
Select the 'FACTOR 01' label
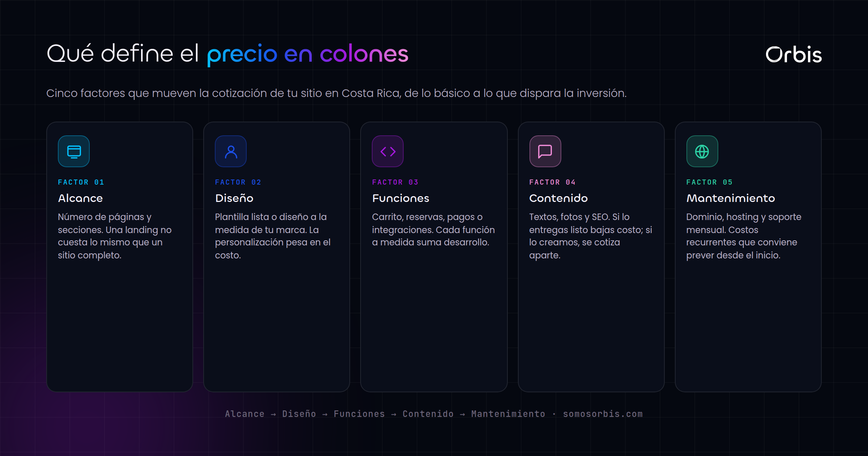[x=81, y=182]
